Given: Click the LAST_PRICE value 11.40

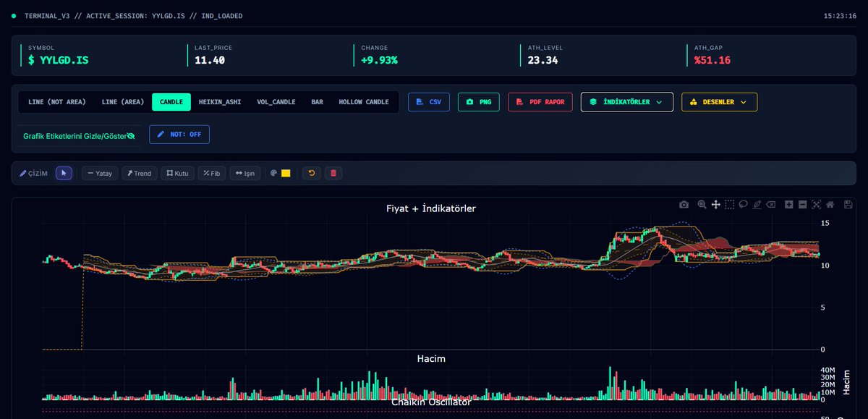Looking at the screenshot, I should click(x=210, y=60).
